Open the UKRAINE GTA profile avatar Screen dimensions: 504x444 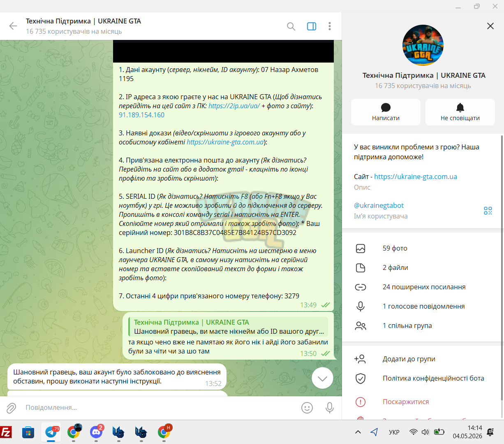pyautogui.click(x=423, y=45)
